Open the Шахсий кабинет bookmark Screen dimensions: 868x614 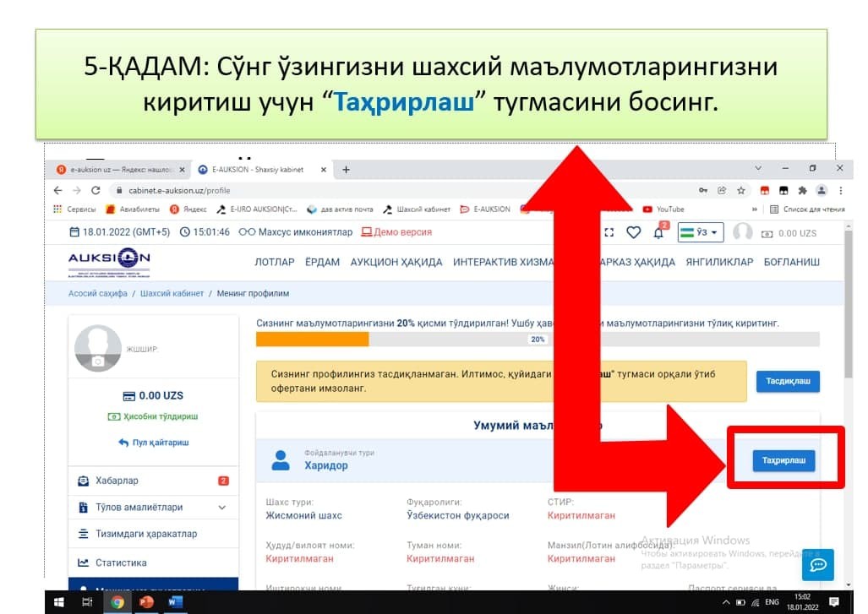(417, 209)
